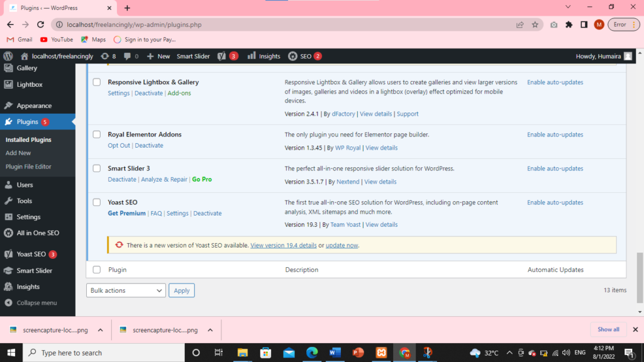The image size is (644, 362).
Task: Open the updates icon showing 8
Action: 105,56
